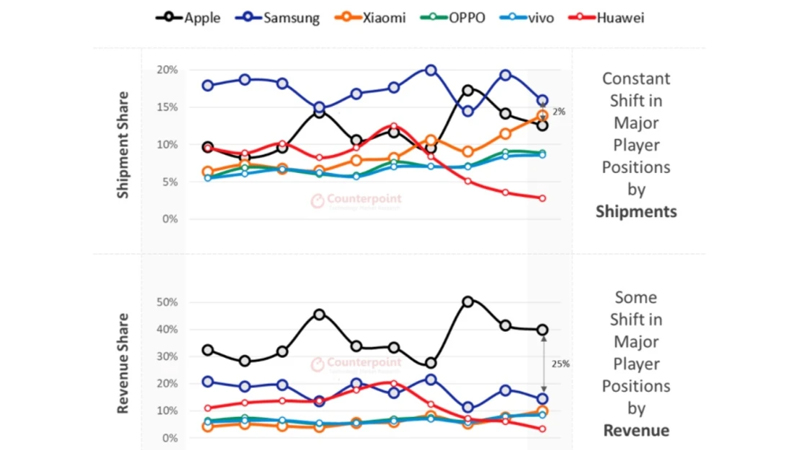The image size is (800, 450).
Task: Click the 2% gap annotation label
Action: (559, 112)
